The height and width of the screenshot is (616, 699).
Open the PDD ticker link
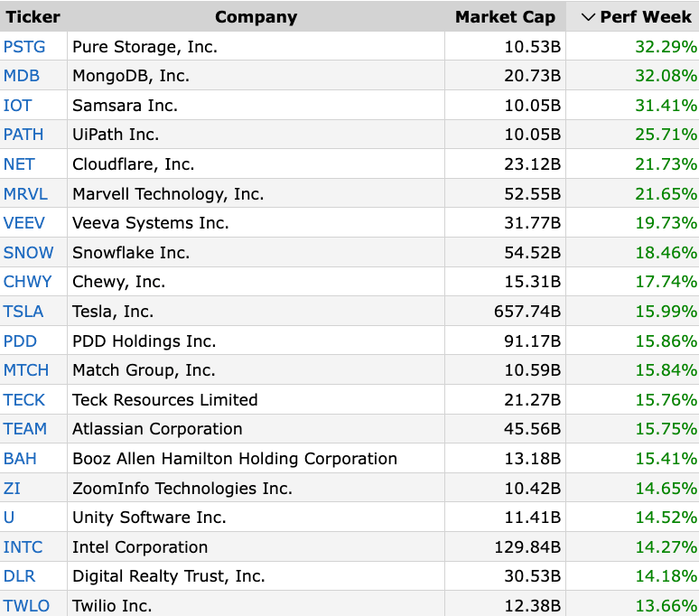(20, 341)
